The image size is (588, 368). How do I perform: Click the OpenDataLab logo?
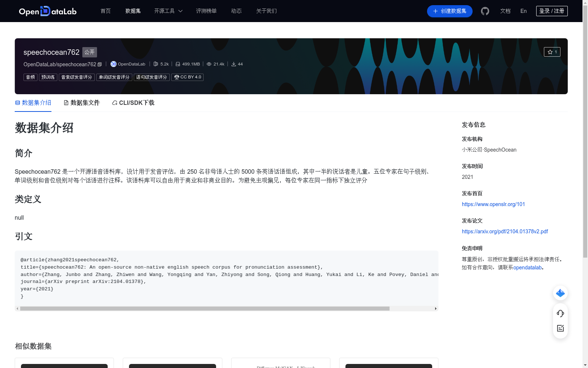click(48, 11)
